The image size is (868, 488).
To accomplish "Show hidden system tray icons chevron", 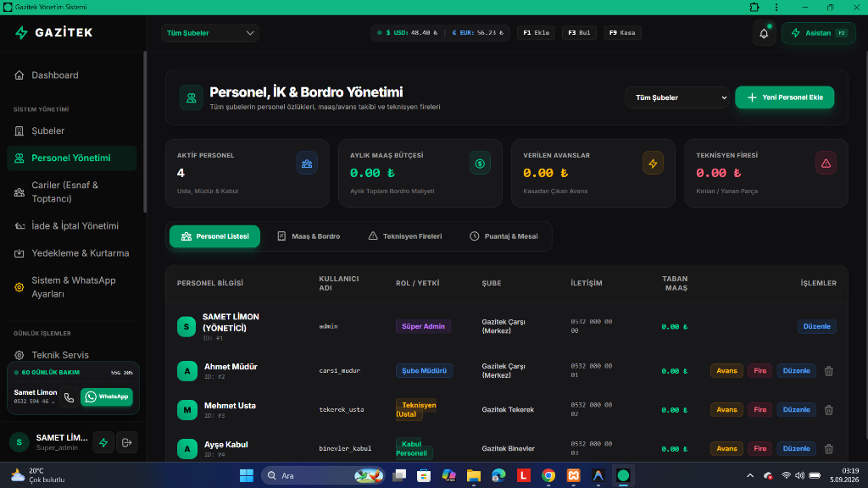I will click(749, 476).
